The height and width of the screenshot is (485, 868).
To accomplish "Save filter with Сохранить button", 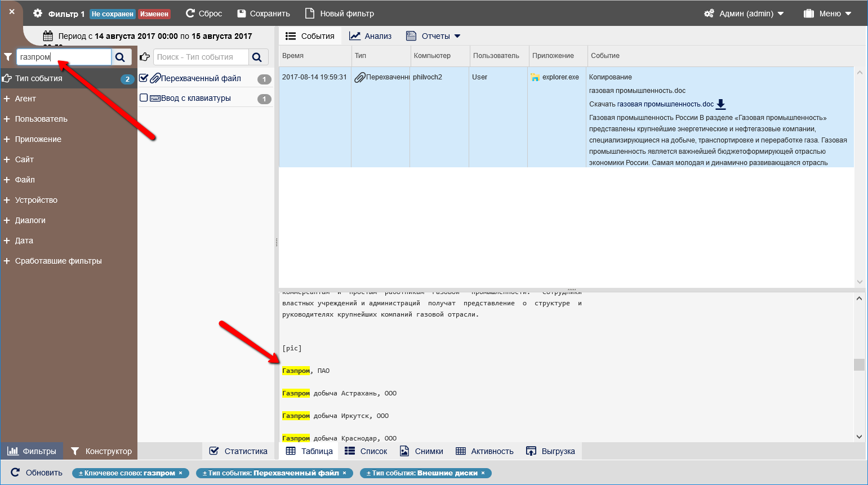I will pos(264,13).
